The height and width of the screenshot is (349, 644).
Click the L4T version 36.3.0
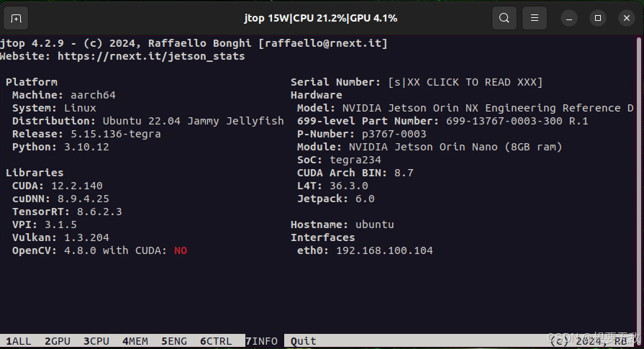pos(349,186)
